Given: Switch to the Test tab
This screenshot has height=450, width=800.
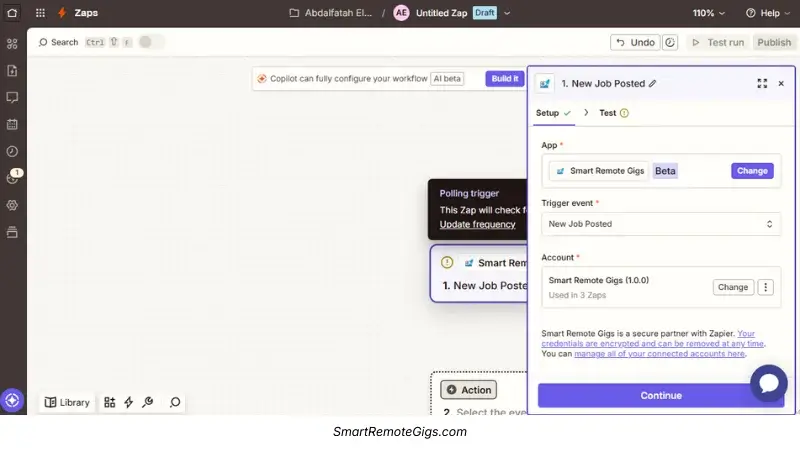Looking at the screenshot, I should pyautogui.click(x=614, y=113).
